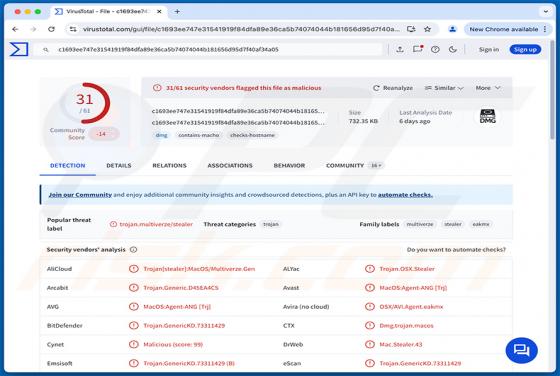
Task: Select the OSX/AVI.Agent.eakmx detection text
Action: [411, 306]
